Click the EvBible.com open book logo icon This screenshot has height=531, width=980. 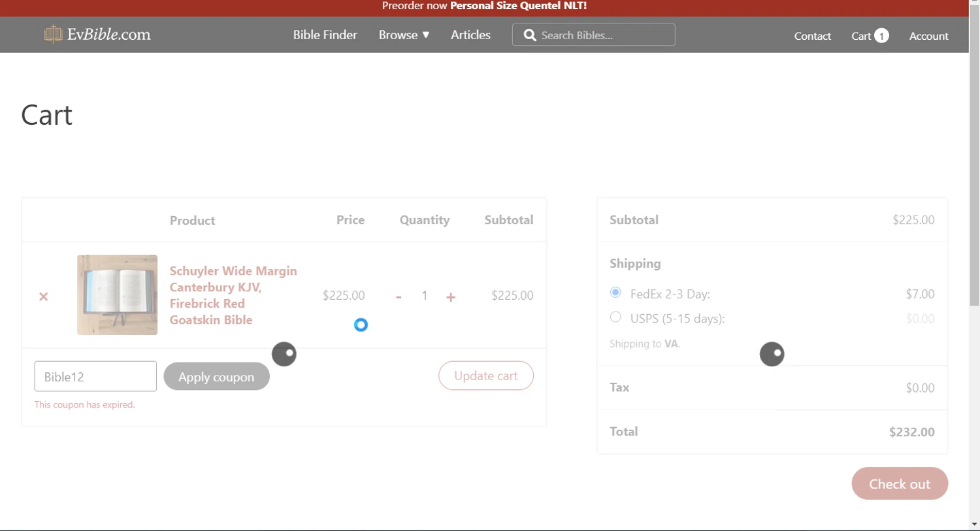[x=53, y=34]
